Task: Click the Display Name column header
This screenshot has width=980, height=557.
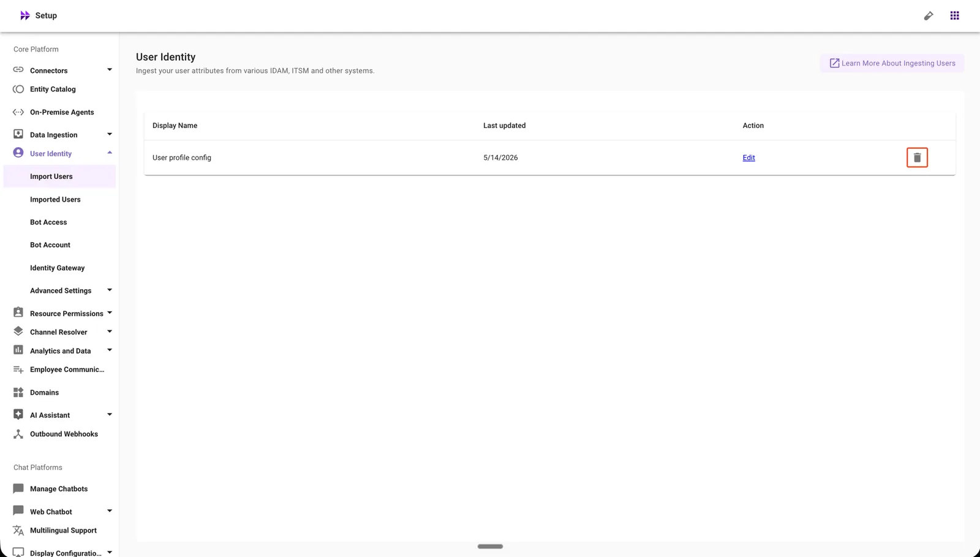Action: click(175, 126)
